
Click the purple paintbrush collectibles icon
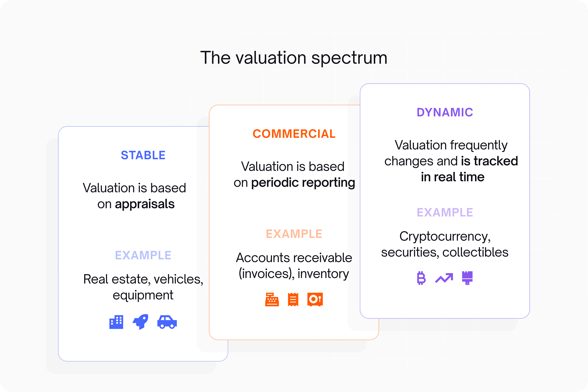[x=467, y=278]
